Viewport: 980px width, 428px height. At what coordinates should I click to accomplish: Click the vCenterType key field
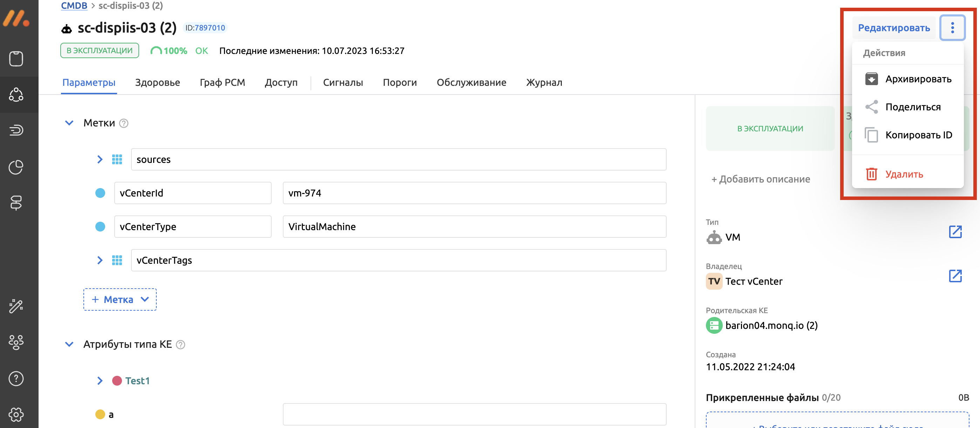193,227
